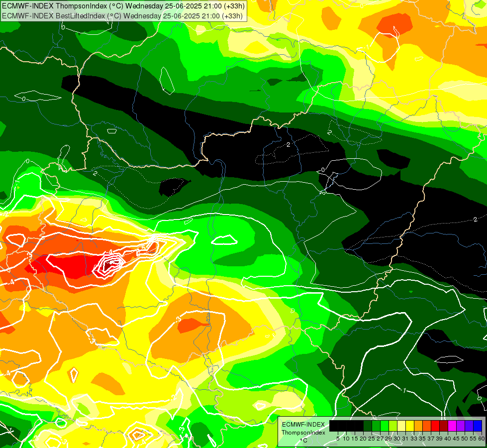Click the orange 33–35 legend swatch
487x448 pixels.
[x=418, y=426]
